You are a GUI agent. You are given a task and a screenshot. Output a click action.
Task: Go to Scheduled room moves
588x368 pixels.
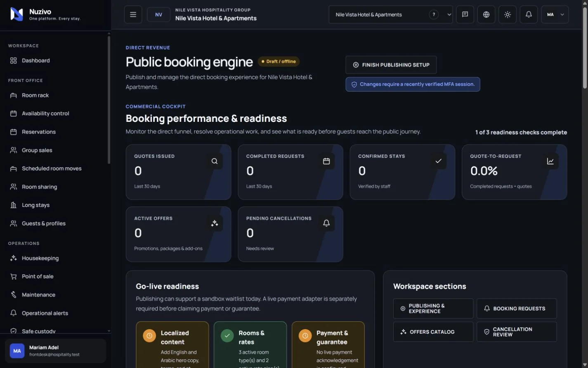tap(54, 169)
